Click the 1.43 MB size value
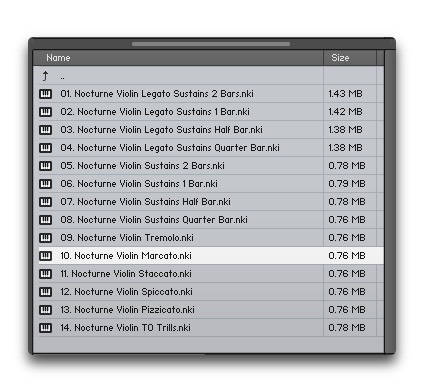Viewport: 424px width, 391px height. 345,94
